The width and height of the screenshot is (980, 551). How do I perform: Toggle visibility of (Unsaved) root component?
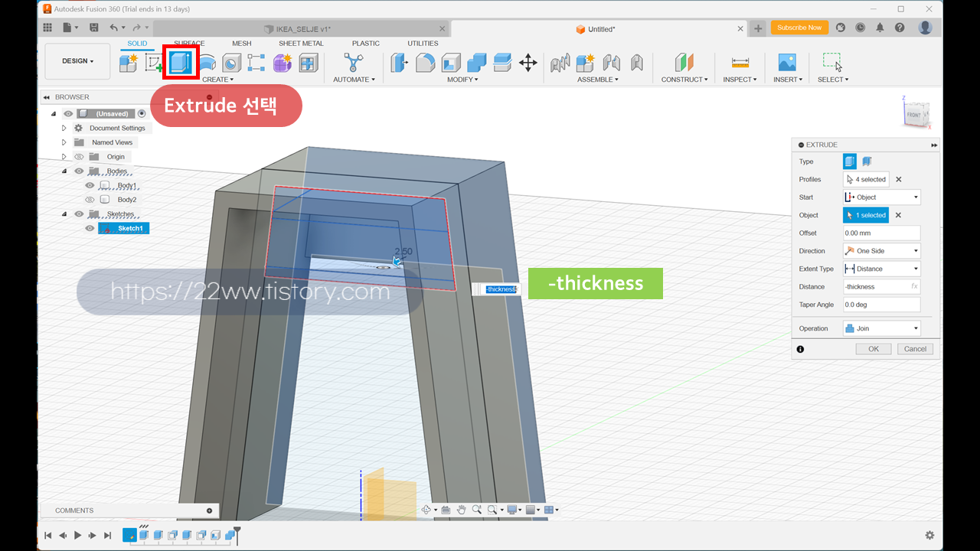click(68, 114)
